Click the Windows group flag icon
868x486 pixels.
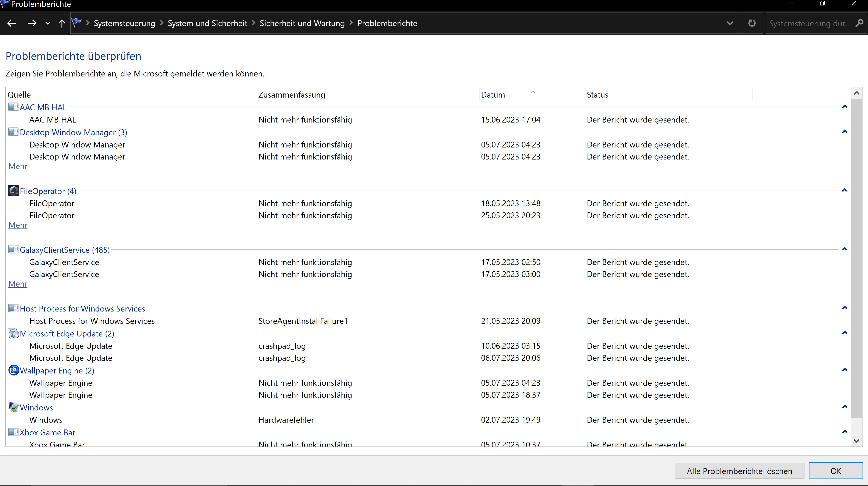pyautogui.click(x=13, y=407)
